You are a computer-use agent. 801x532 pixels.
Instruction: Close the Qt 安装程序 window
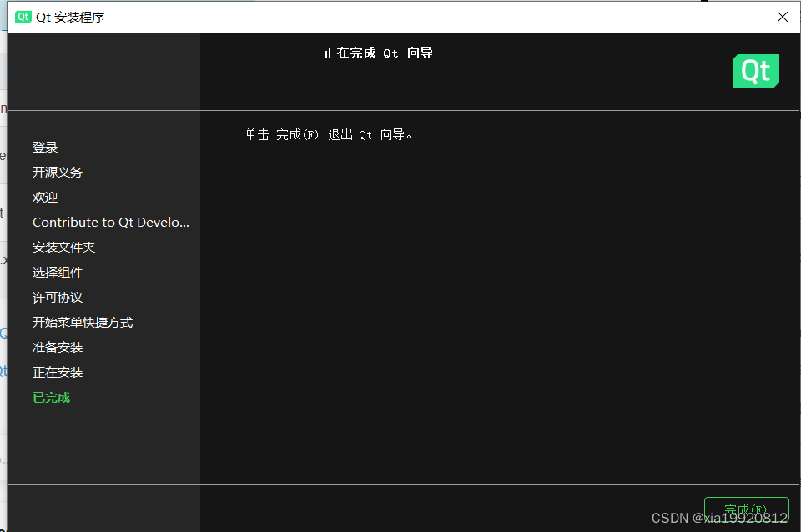click(x=782, y=17)
